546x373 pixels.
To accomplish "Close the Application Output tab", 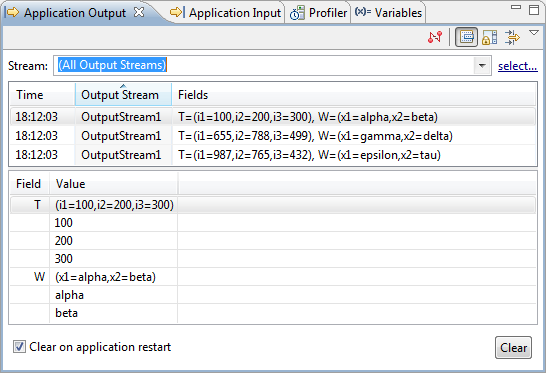I will (x=139, y=12).
